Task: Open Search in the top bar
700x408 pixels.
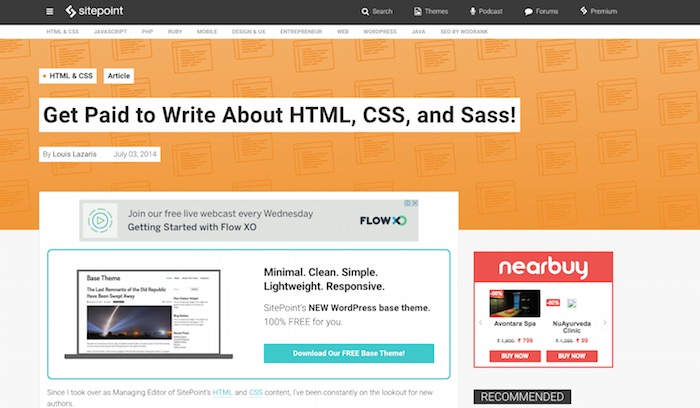Action: 377,12
